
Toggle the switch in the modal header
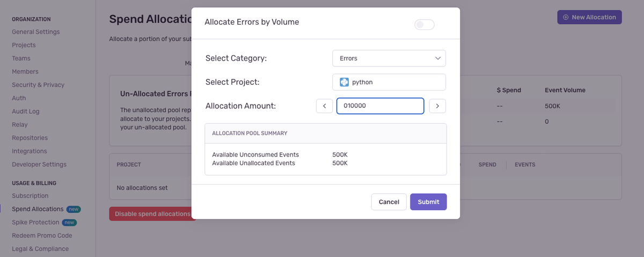pyautogui.click(x=424, y=25)
